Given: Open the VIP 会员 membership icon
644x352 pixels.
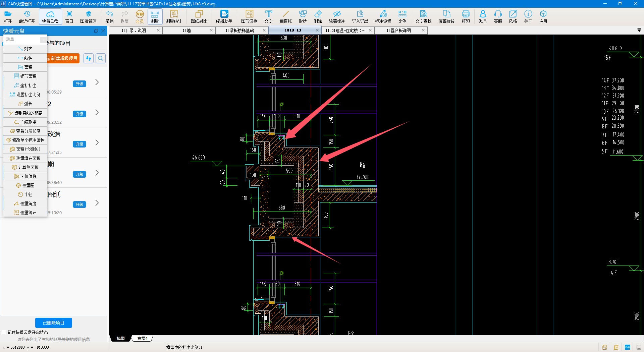Looking at the screenshot, I should (x=140, y=16).
